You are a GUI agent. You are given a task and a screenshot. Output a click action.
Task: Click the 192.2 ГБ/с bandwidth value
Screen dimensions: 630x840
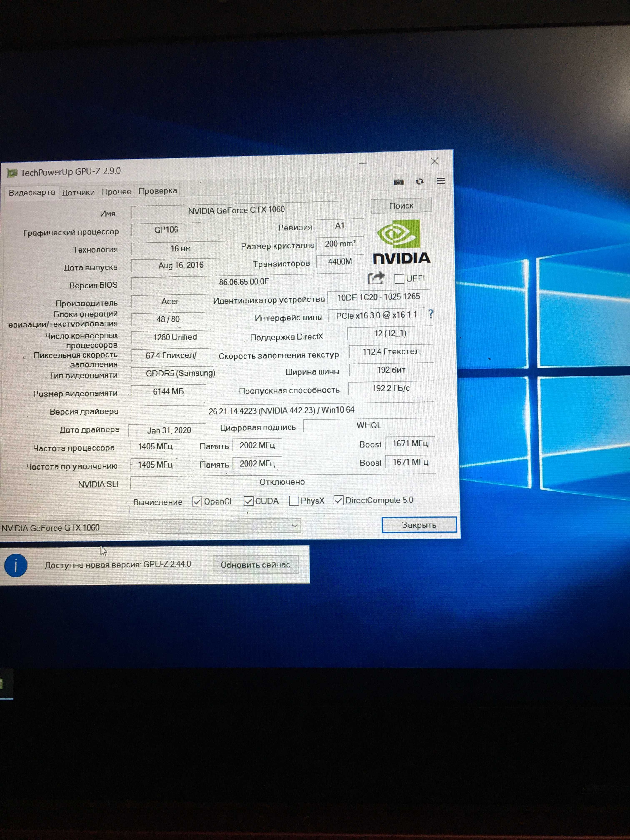pyautogui.click(x=391, y=388)
